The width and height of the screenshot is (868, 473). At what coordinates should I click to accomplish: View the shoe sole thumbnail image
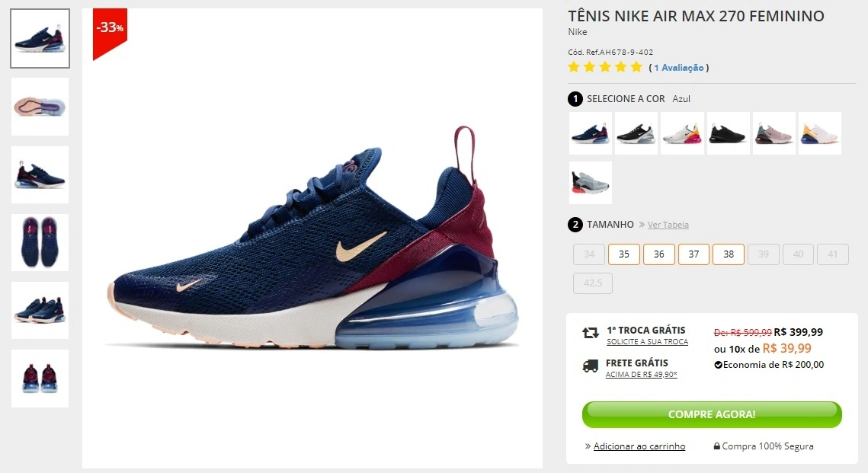point(40,107)
